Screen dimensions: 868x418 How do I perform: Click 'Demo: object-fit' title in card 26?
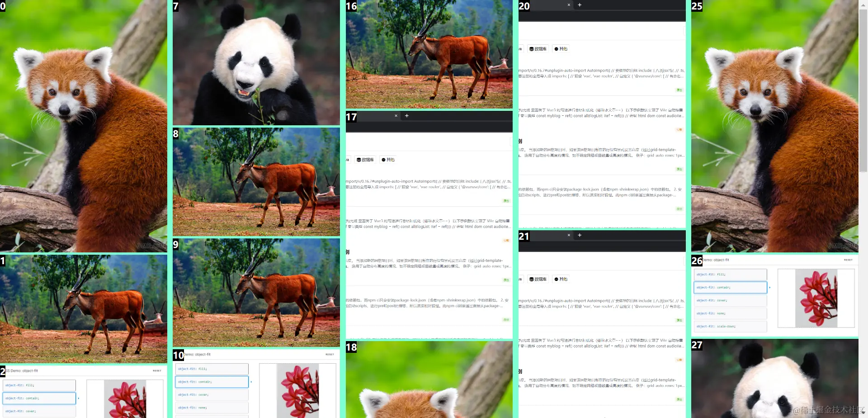point(716,260)
